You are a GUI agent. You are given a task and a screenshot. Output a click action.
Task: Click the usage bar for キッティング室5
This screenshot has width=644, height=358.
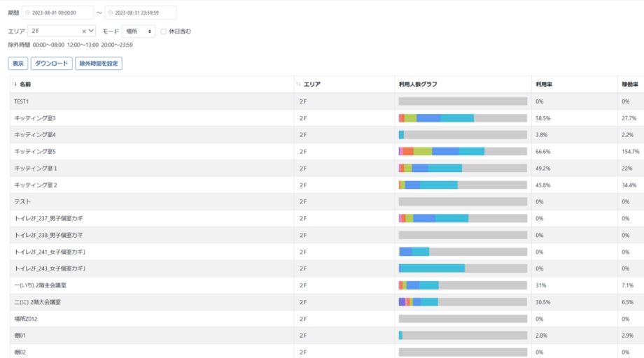pyautogui.click(x=462, y=152)
